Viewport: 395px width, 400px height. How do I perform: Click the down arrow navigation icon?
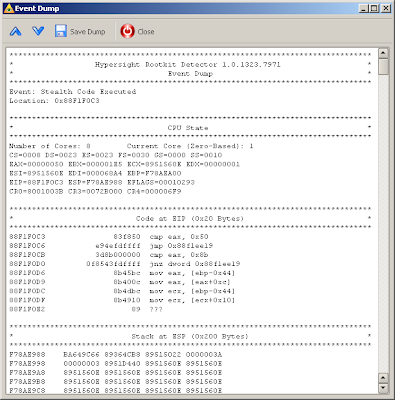coord(38,31)
